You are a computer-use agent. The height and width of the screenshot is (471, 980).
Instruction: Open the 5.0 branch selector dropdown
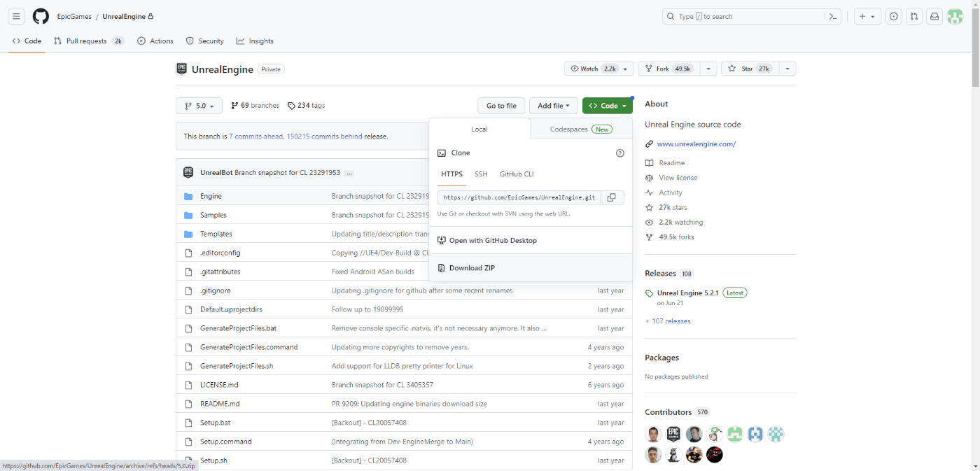point(199,106)
